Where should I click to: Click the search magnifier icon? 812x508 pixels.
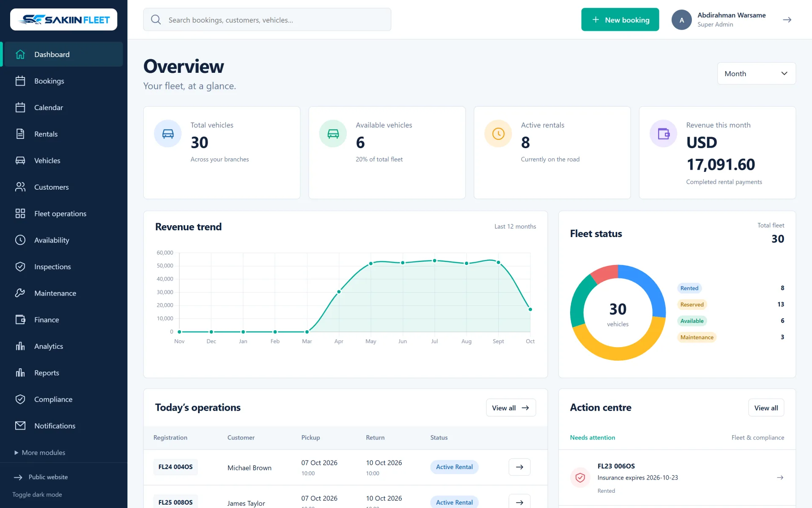[x=156, y=19]
